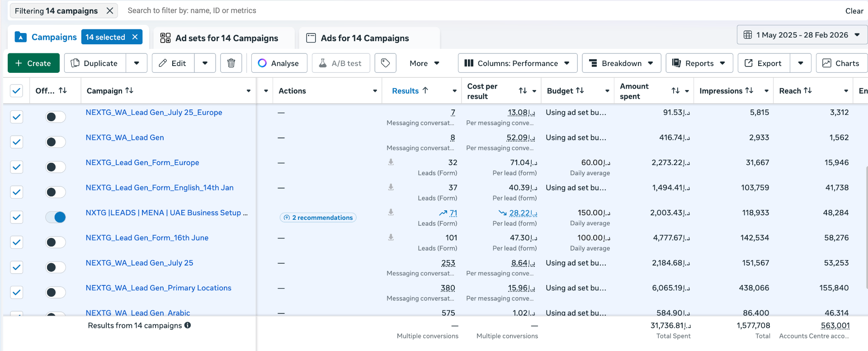This screenshot has width=868, height=351.
Task: Remove the 'Filtering 14 campaigns' filter chip
Action: (110, 11)
